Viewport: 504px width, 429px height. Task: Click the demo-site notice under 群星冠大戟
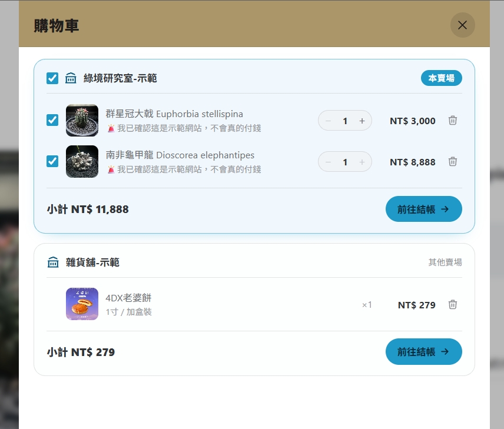[184, 128]
